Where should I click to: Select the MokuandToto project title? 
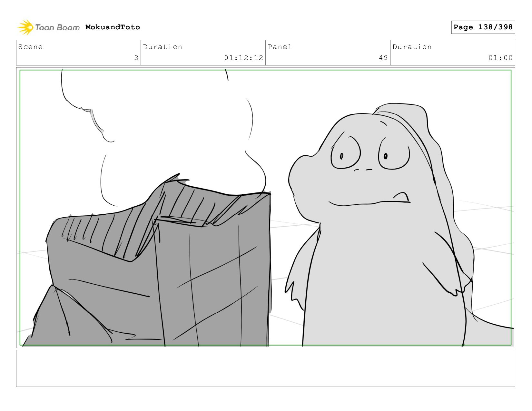113,27
